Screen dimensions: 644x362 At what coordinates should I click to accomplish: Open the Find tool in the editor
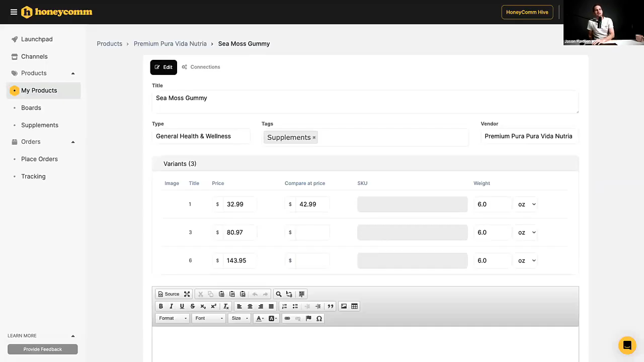click(x=279, y=294)
